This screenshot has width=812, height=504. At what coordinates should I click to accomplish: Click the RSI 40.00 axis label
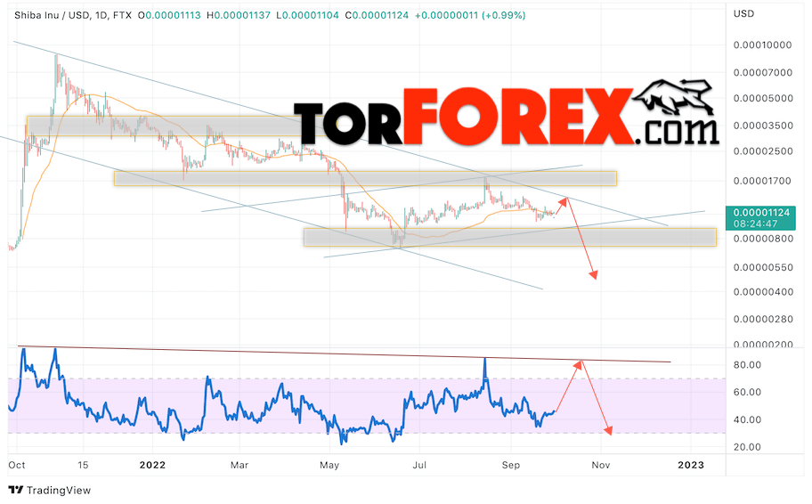tap(747, 419)
